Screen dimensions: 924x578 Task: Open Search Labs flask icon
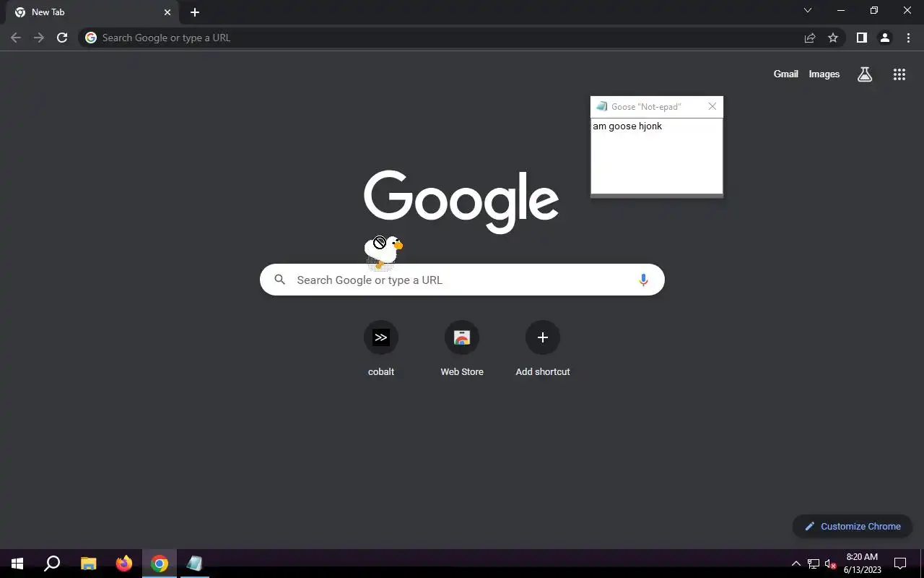[865, 74]
